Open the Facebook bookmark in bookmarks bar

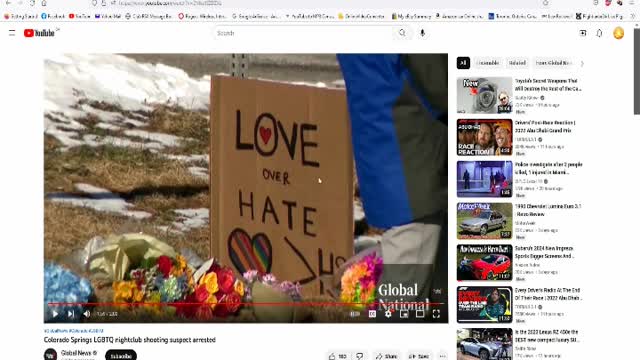click(x=53, y=16)
